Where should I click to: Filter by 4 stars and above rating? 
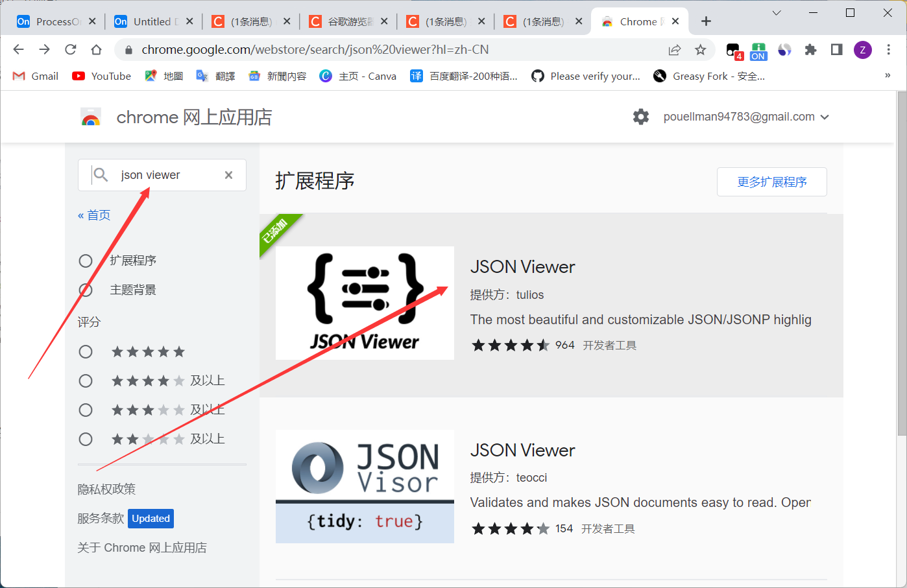(x=86, y=381)
